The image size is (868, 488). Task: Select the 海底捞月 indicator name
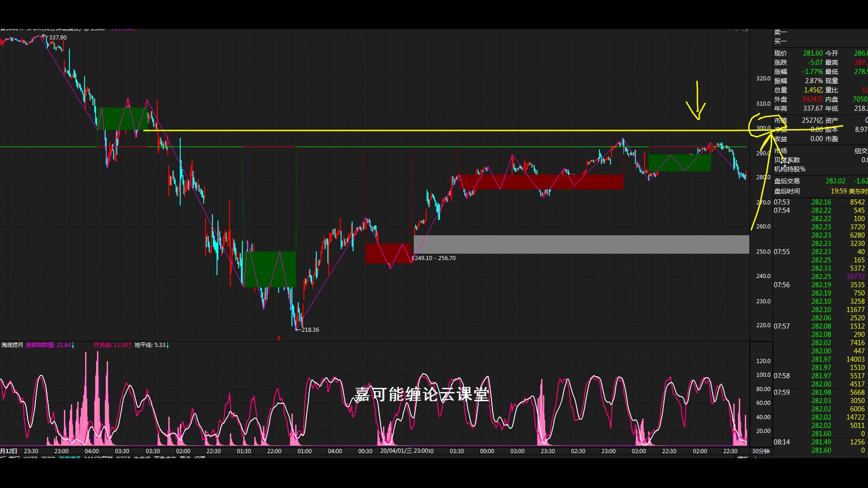(12, 345)
